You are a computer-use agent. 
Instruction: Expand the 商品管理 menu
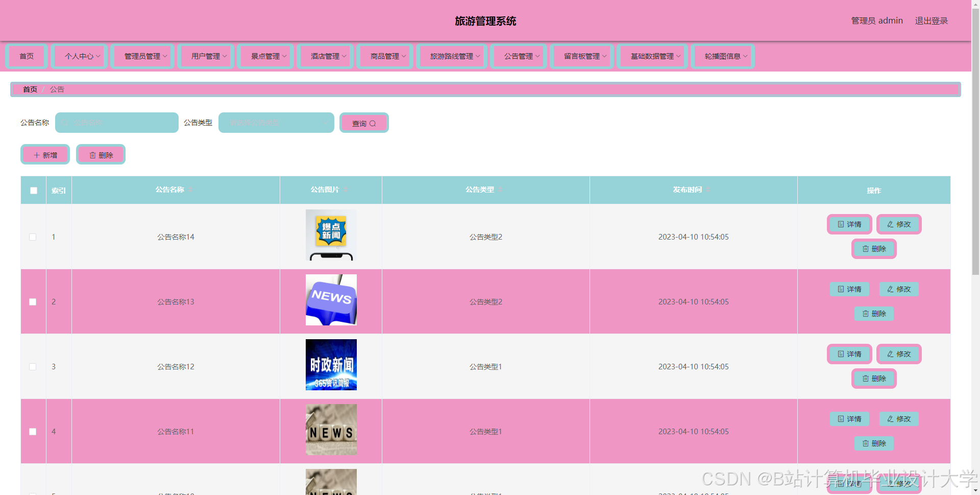[x=385, y=56]
